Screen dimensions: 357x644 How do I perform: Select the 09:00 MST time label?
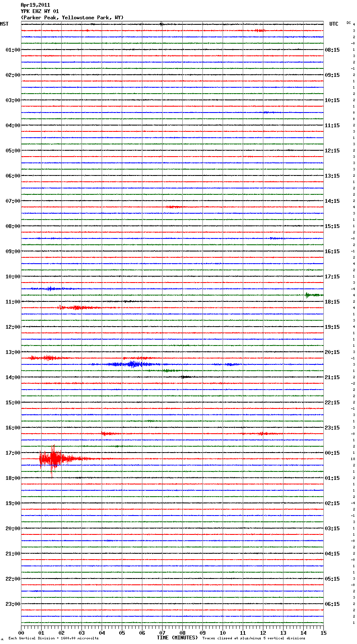click(13, 251)
